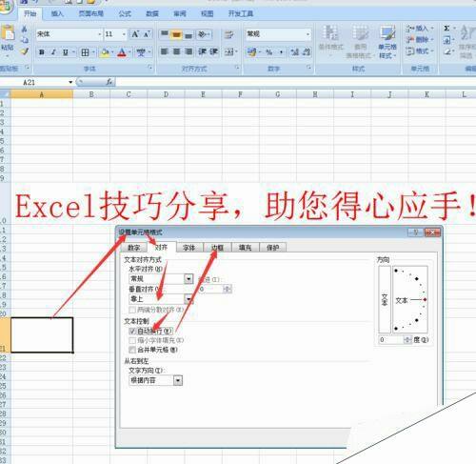Click the phonetic guide (文) icon
The width and height of the screenshot is (476, 464).
tap(141, 52)
